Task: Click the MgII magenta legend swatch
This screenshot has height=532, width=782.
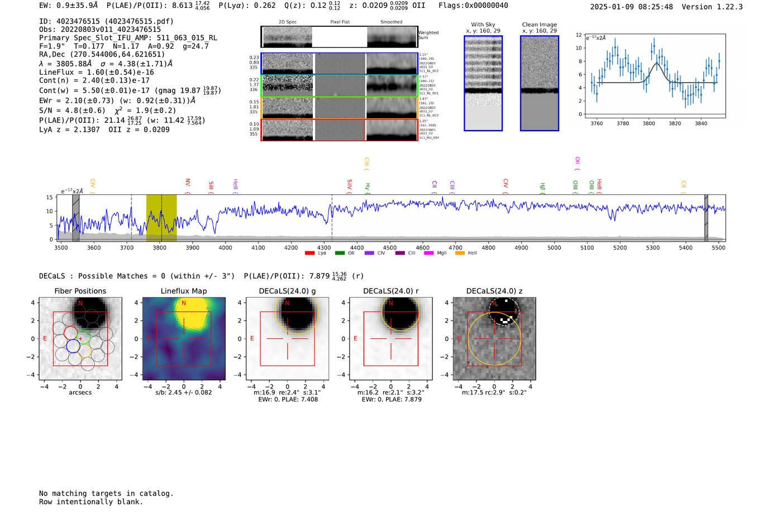Action: coord(429,253)
